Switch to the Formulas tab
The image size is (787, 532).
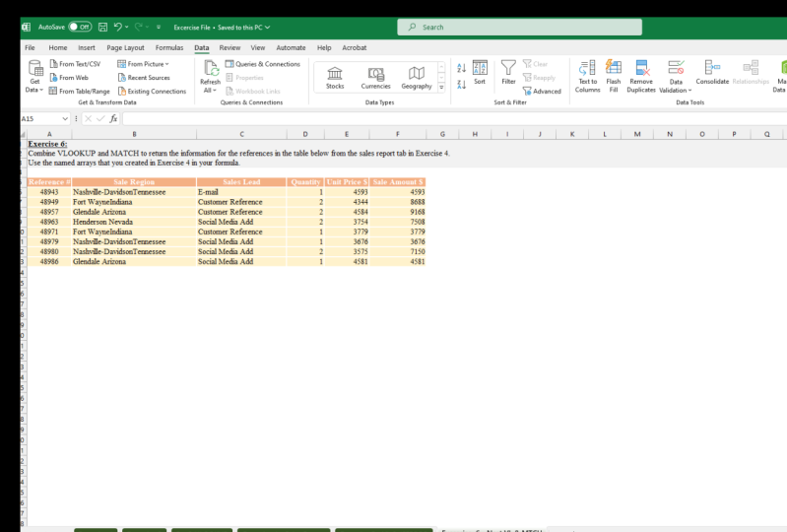click(169, 47)
